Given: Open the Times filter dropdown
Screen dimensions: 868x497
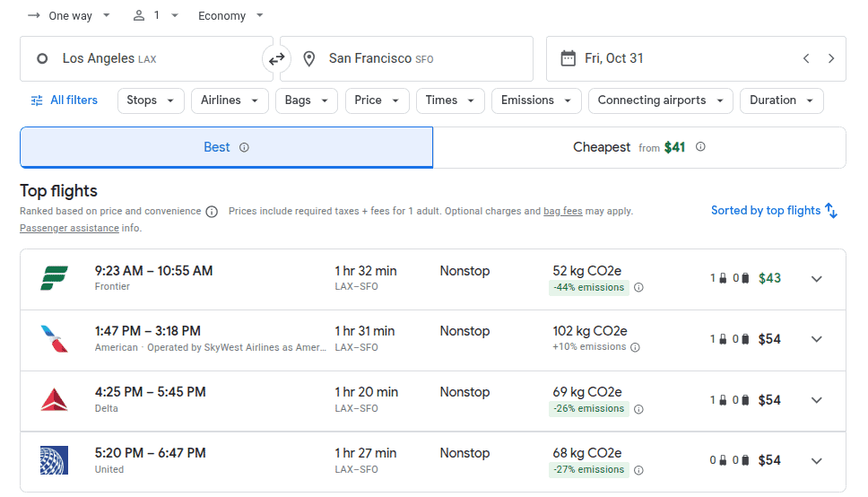Looking at the screenshot, I should 450,100.
